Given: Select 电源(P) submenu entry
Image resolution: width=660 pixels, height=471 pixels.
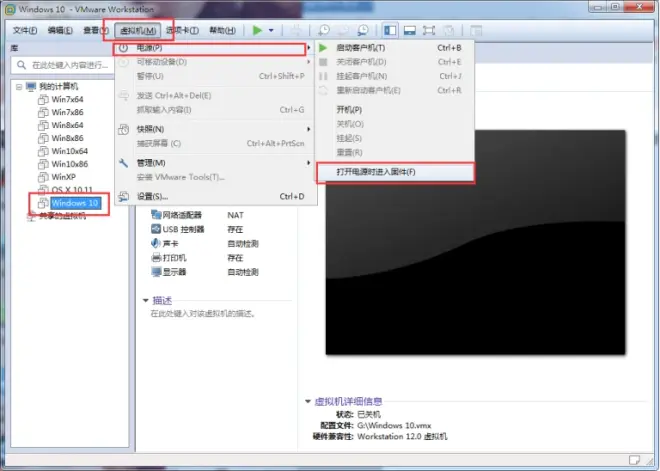Looking at the screenshot, I should [x=215, y=48].
